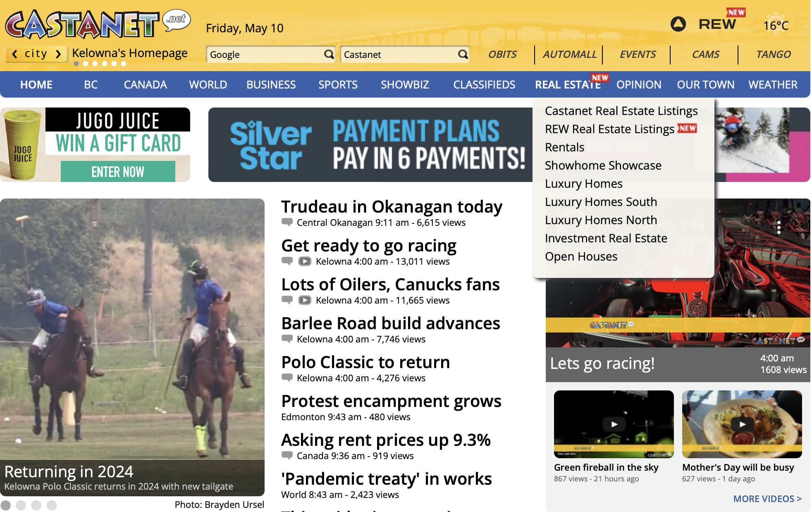This screenshot has height=512, width=812.
Task: Open comments for Trudeau in Okanagan today
Action: (x=287, y=222)
